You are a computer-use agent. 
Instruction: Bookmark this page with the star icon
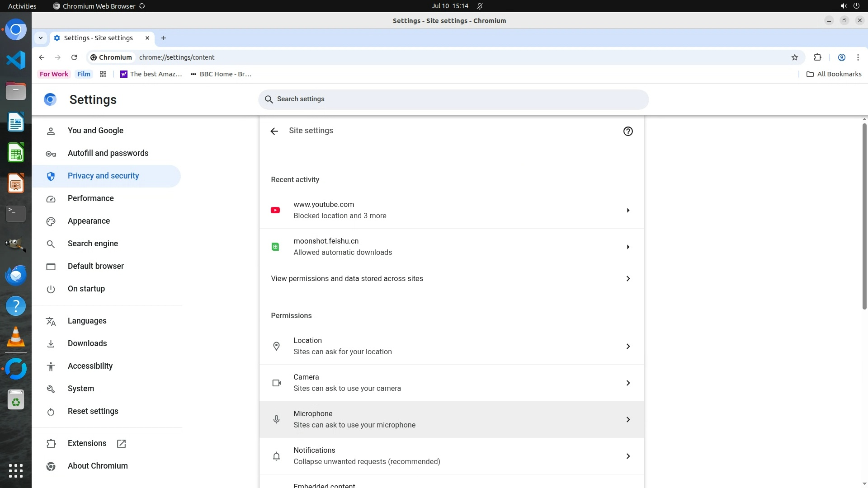(x=795, y=57)
